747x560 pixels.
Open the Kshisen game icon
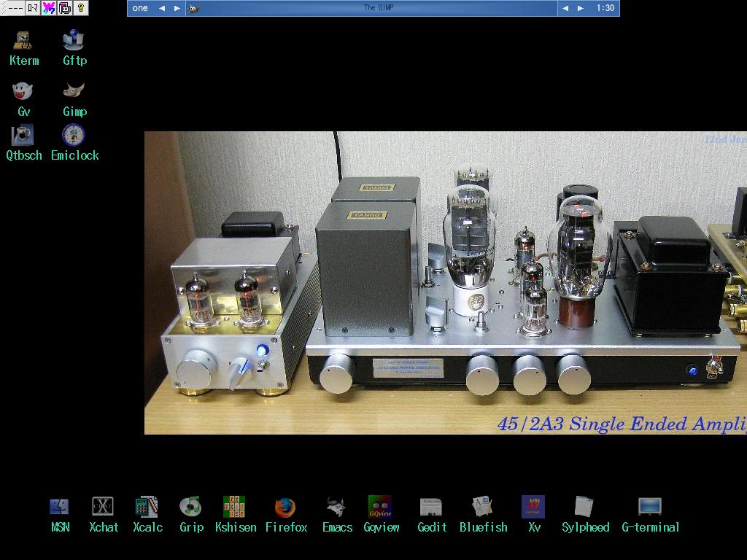(234, 507)
